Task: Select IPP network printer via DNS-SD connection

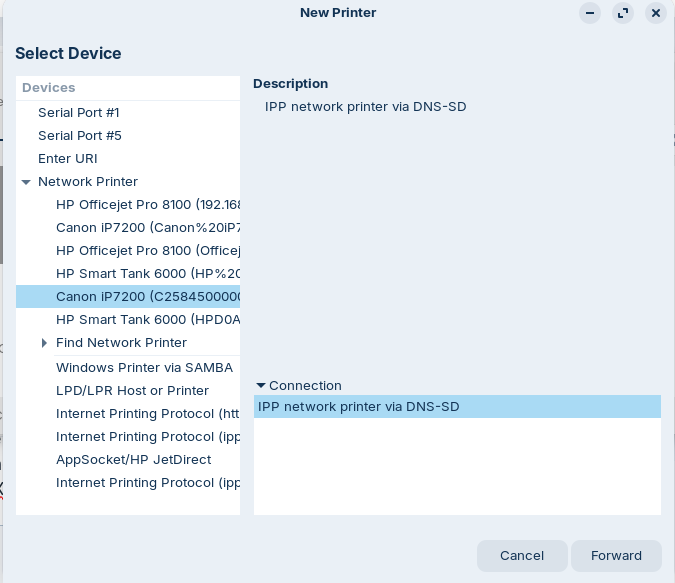Action: (x=359, y=407)
